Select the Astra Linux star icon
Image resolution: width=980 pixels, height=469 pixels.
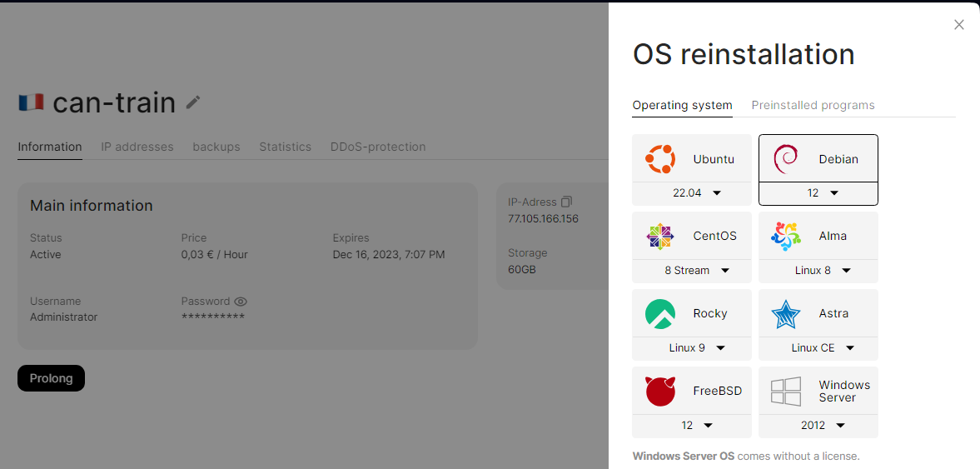pyautogui.click(x=786, y=314)
